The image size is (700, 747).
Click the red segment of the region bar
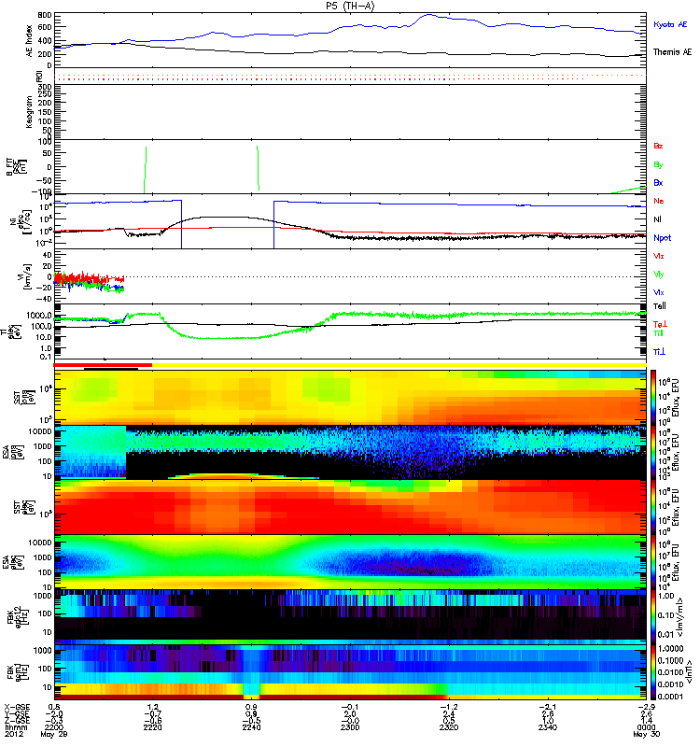(x=103, y=365)
